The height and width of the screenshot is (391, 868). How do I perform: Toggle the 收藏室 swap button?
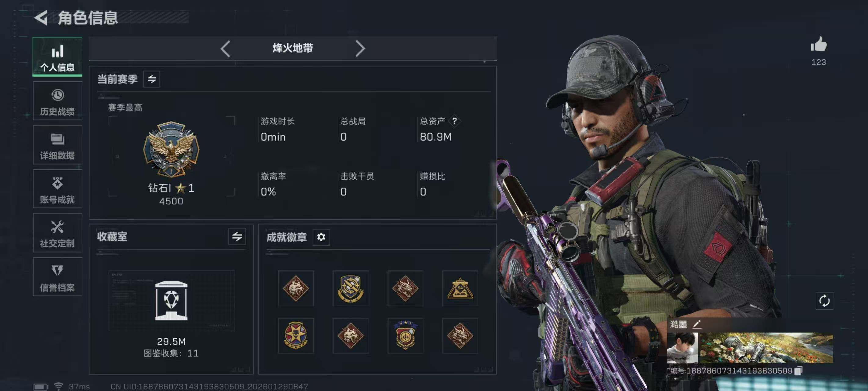tap(237, 236)
